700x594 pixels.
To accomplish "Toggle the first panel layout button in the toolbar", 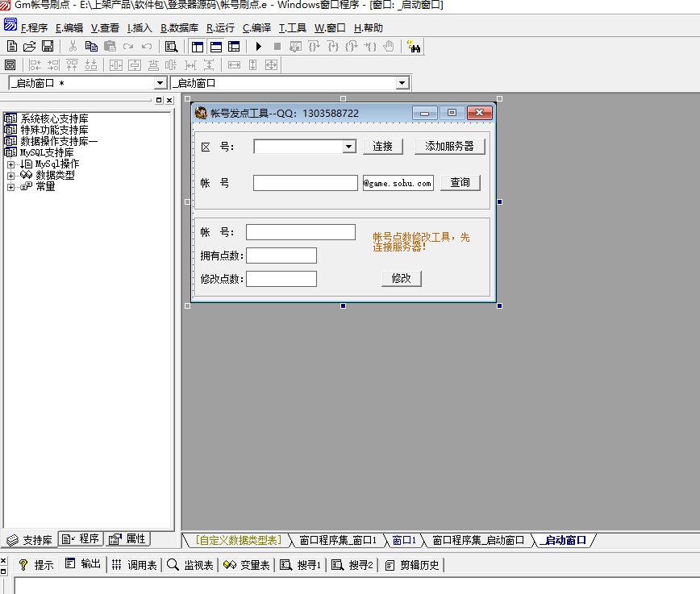I will tap(196, 47).
